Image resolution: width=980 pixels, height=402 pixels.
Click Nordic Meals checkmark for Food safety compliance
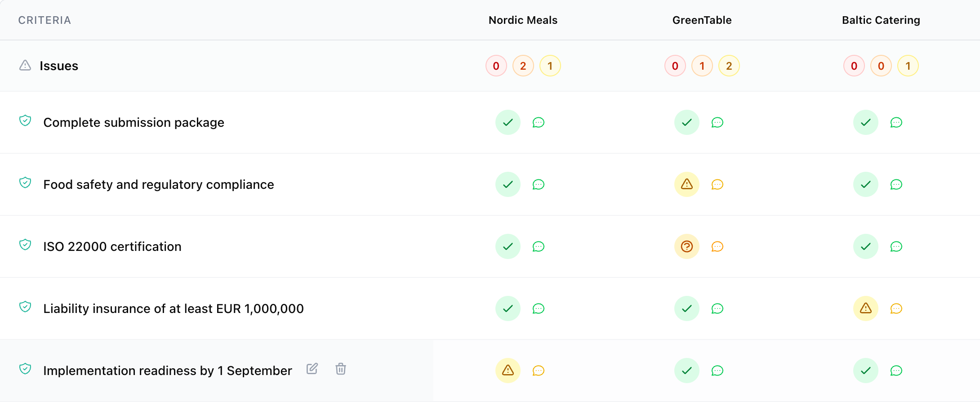(508, 184)
